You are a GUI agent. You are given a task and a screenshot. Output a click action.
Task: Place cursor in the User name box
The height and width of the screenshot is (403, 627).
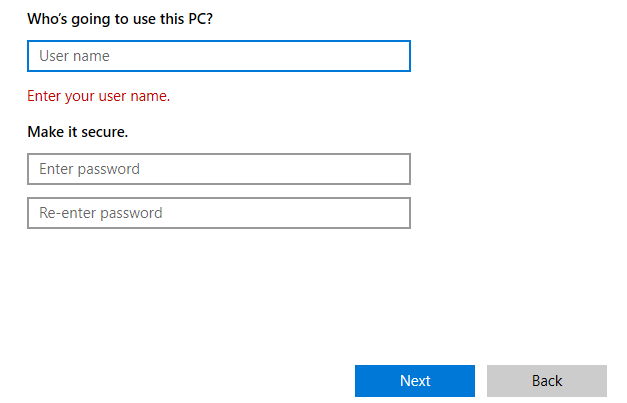pos(218,56)
